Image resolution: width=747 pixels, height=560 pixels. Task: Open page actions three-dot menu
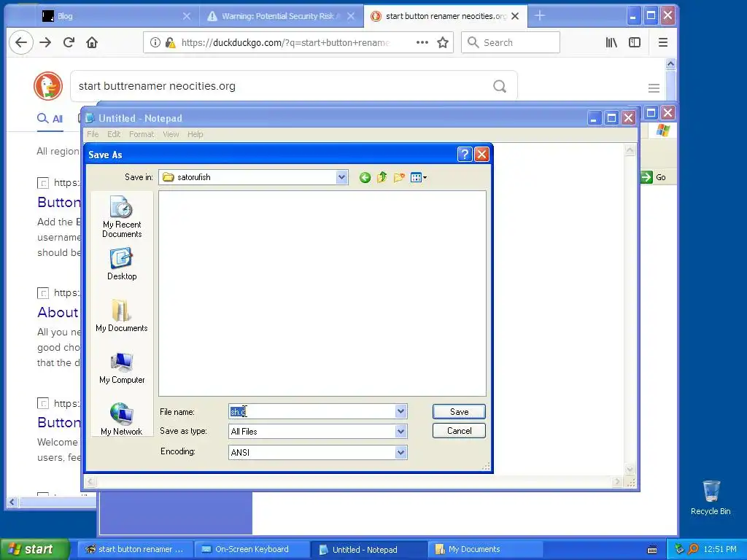click(x=422, y=42)
